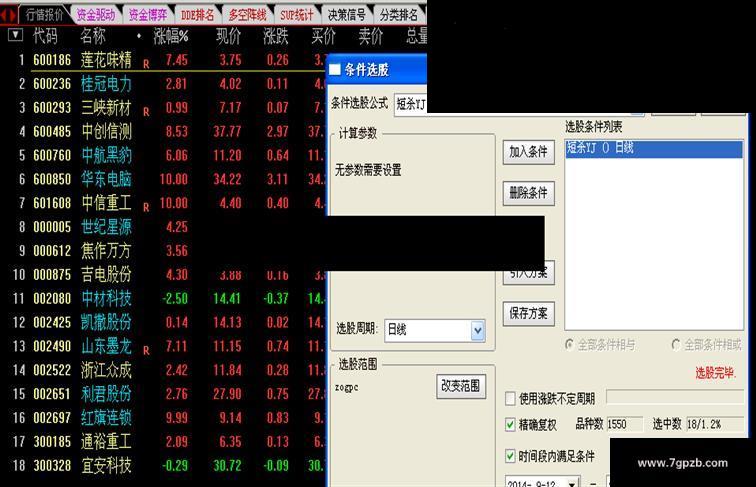Select stock row 红旗连锁
Viewport: 756px width, 487px height.
164,418
